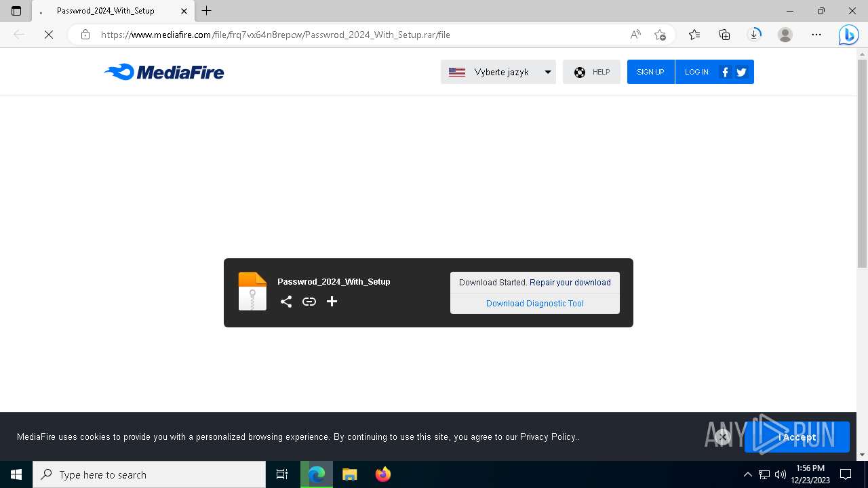This screenshot has width=868, height=488.
Task: Expand the Vyberte jazyk language dropdown
Action: tap(498, 72)
